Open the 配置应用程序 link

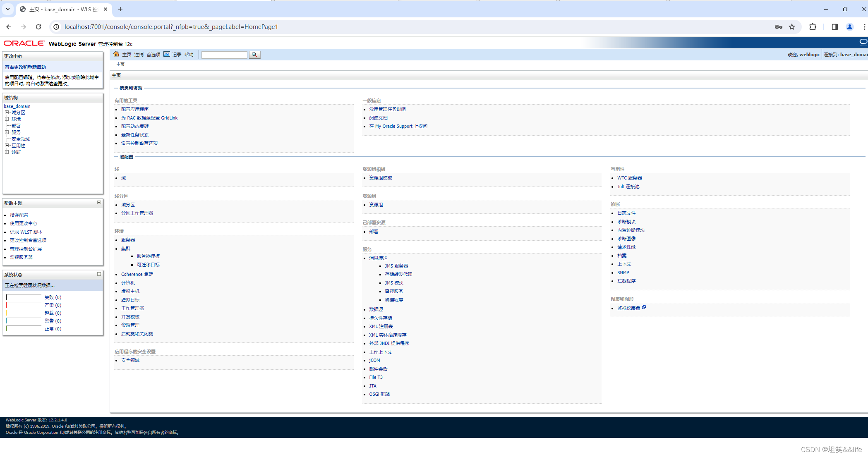[x=135, y=109]
